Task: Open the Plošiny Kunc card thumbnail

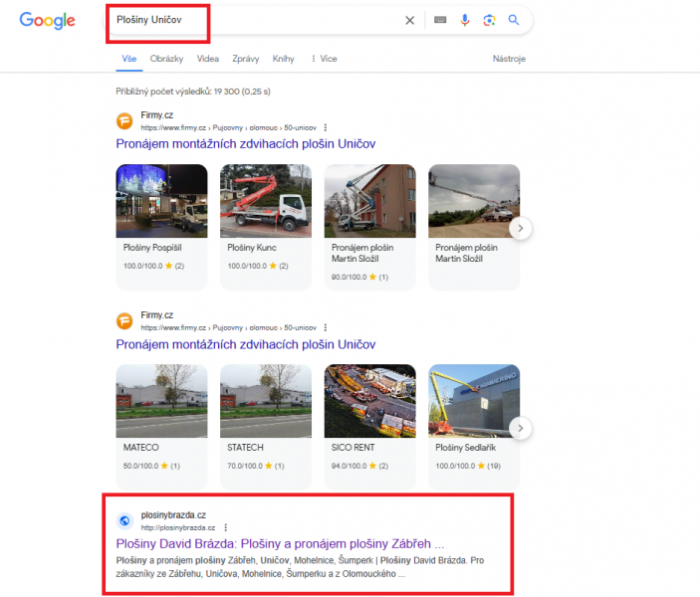Action: (266, 201)
